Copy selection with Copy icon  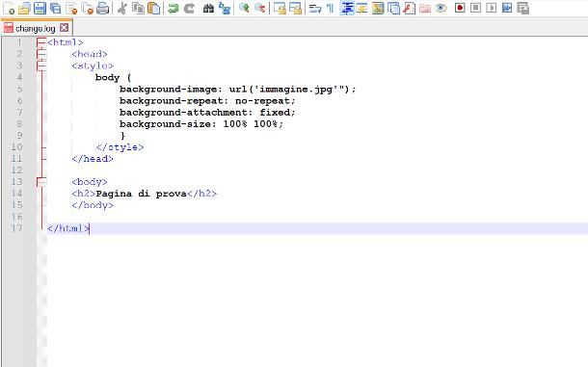click(x=138, y=9)
